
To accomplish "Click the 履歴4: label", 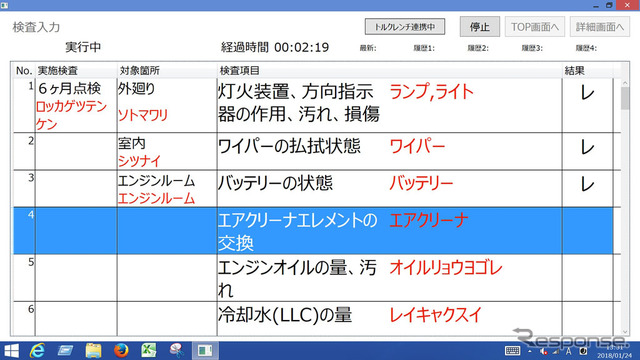I will [x=586, y=48].
